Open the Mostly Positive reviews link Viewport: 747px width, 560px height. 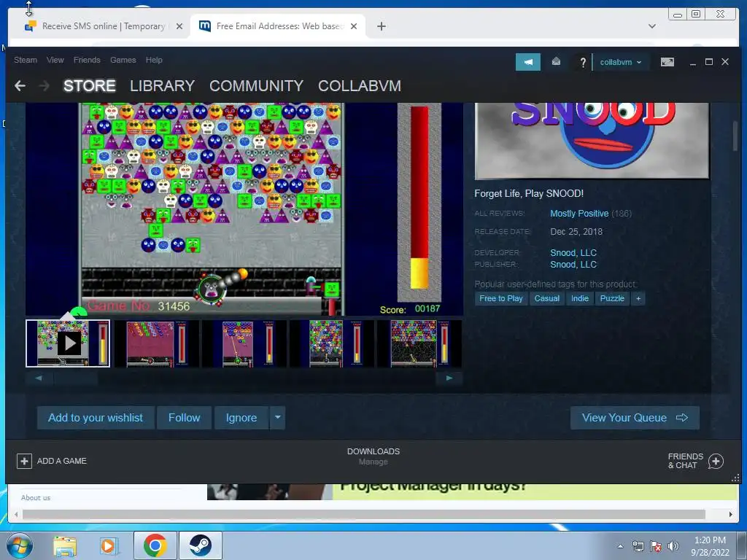[579, 214]
